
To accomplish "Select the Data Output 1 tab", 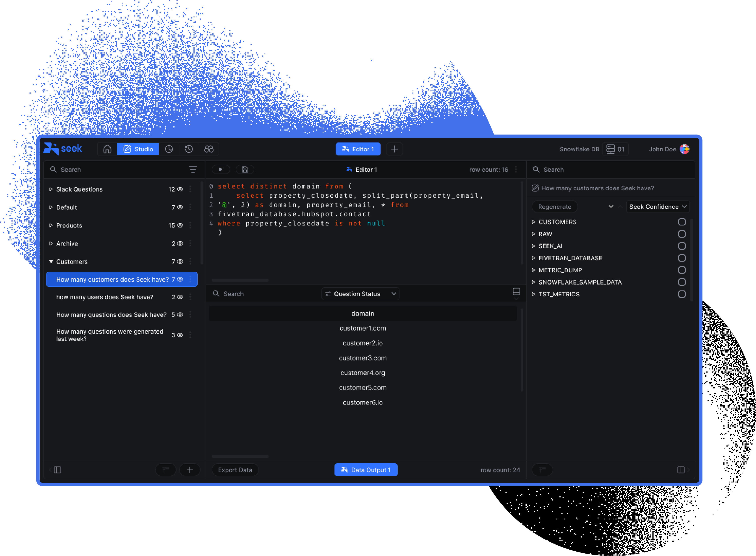I will [366, 470].
